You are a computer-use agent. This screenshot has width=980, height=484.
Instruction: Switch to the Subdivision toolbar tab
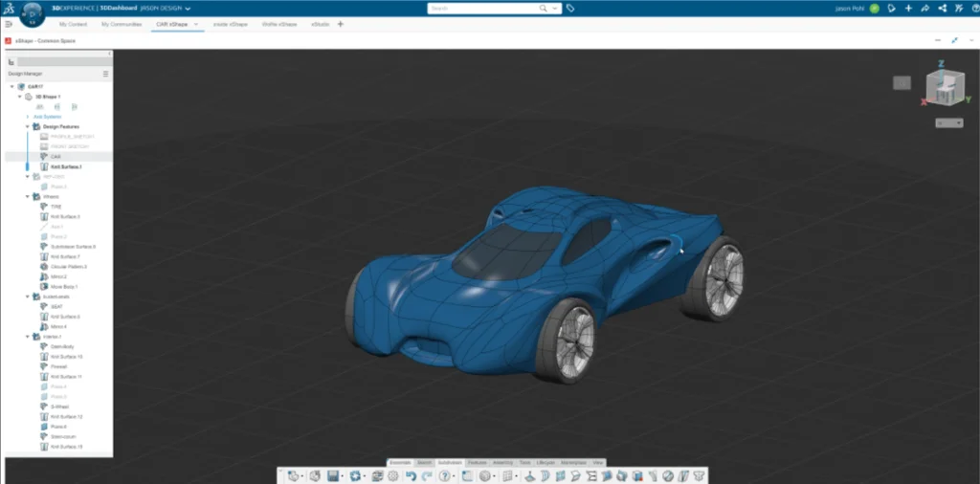click(450, 462)
